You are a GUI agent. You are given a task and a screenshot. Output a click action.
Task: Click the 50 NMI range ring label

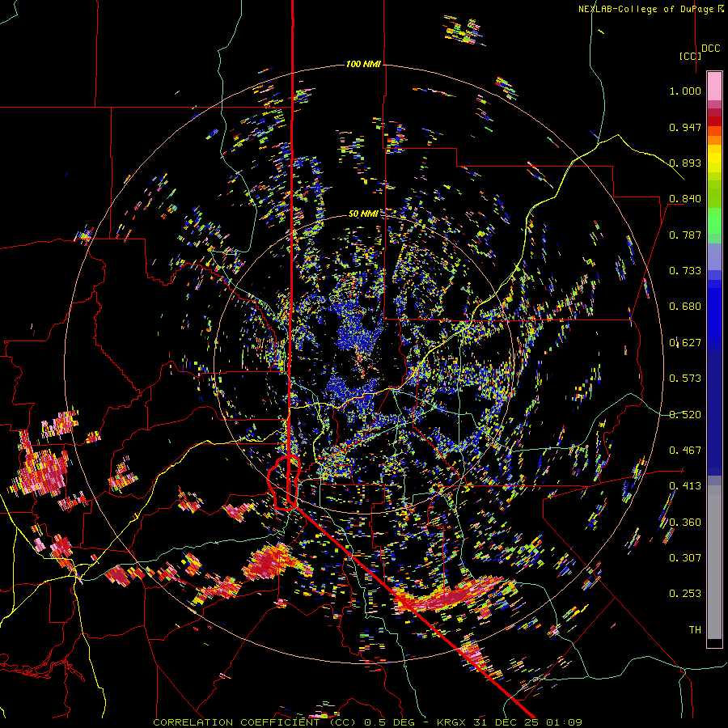[x=363, y=214]
